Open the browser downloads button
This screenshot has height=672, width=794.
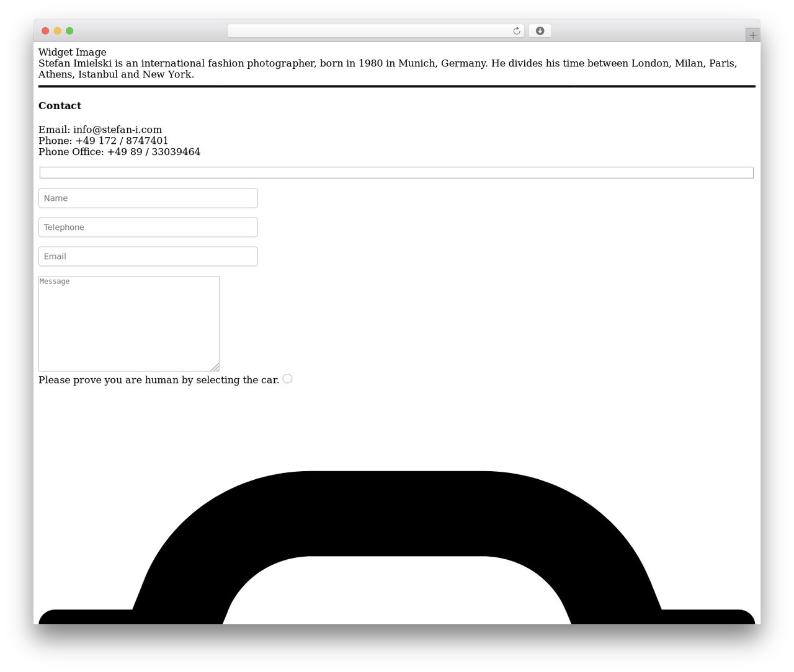point(540,31)
